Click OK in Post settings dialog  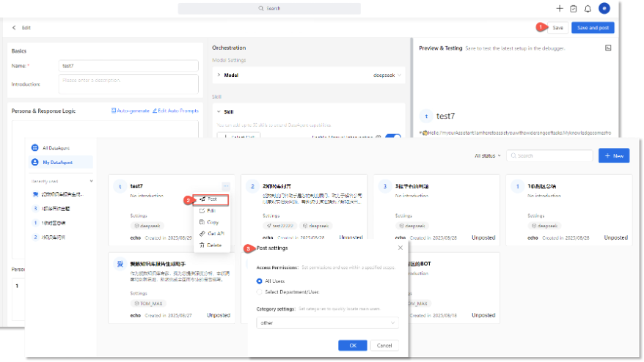[352, 345]
